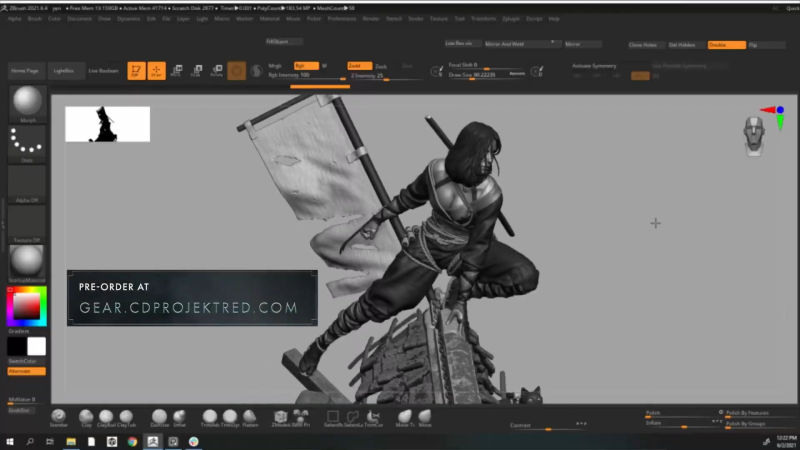Open the Document menu
This screenshot has width=800, height=450.
pos(80,19)
